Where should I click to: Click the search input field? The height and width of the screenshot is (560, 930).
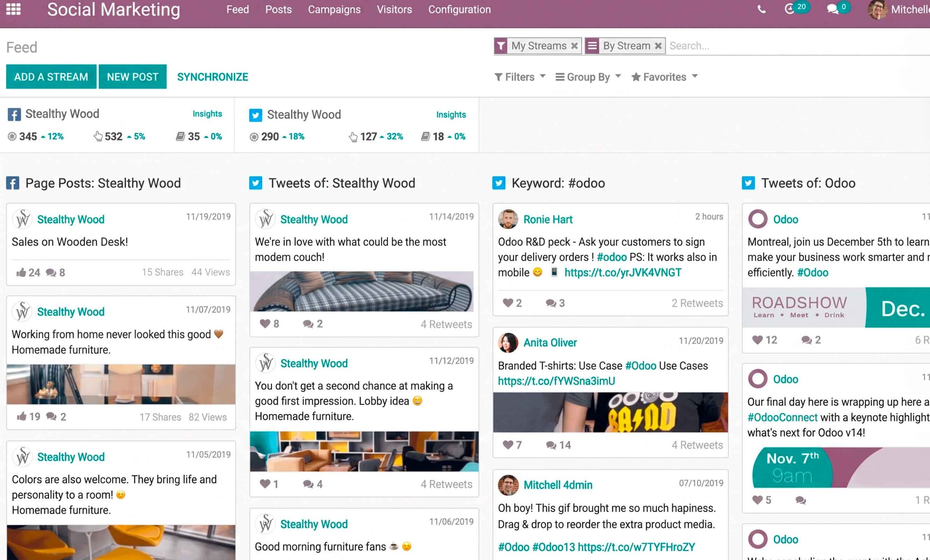(800, 46)
